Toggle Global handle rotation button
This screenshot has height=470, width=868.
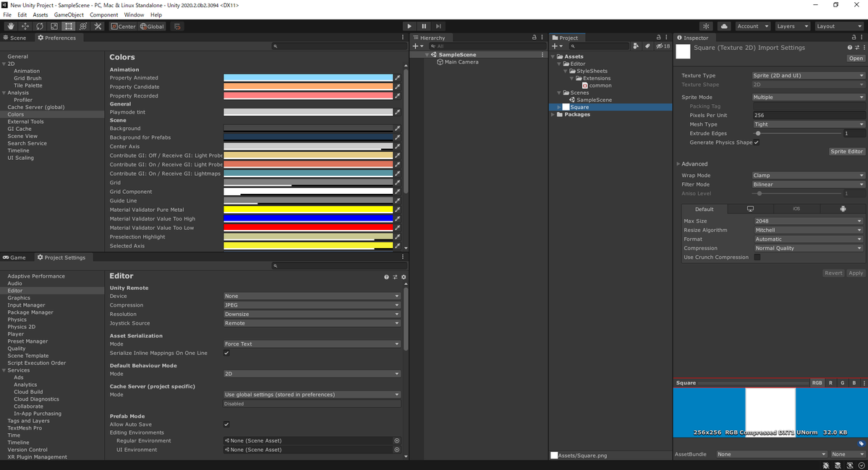[152, 26]
